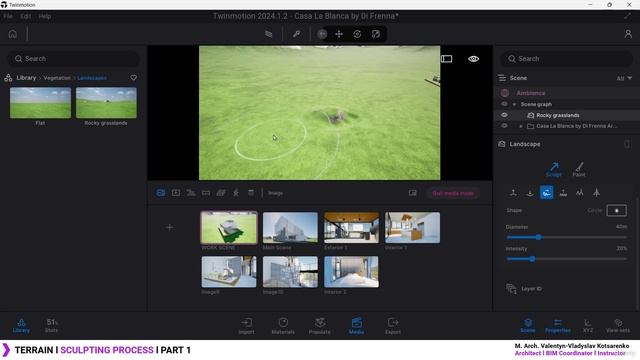The height and width of the screenshot is (360, 640).
Task: Click the Layer ID icon
Action: (511, 289)
